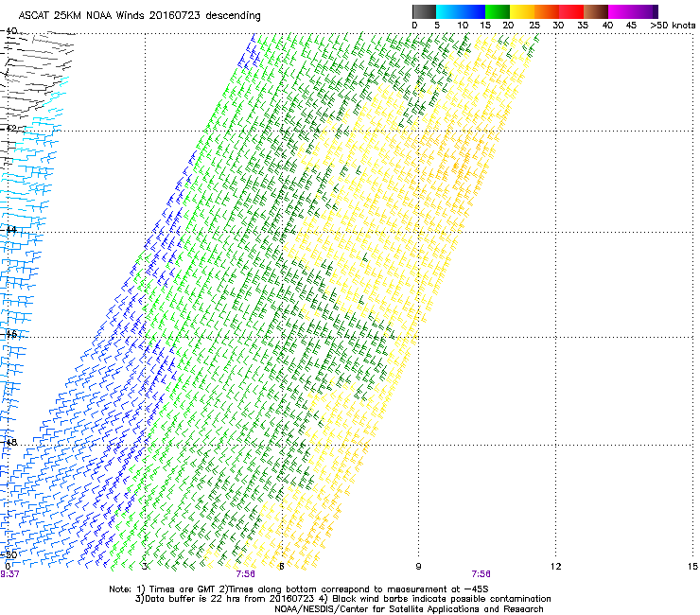Screen dimensions: 700x615
Task: Click the -46 latitude axis label
Action: coord(9,334)
